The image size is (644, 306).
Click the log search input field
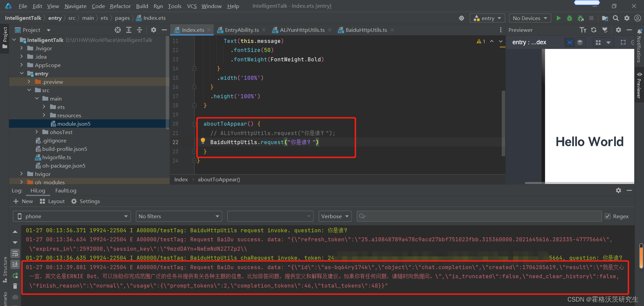[x=479, y=216]
